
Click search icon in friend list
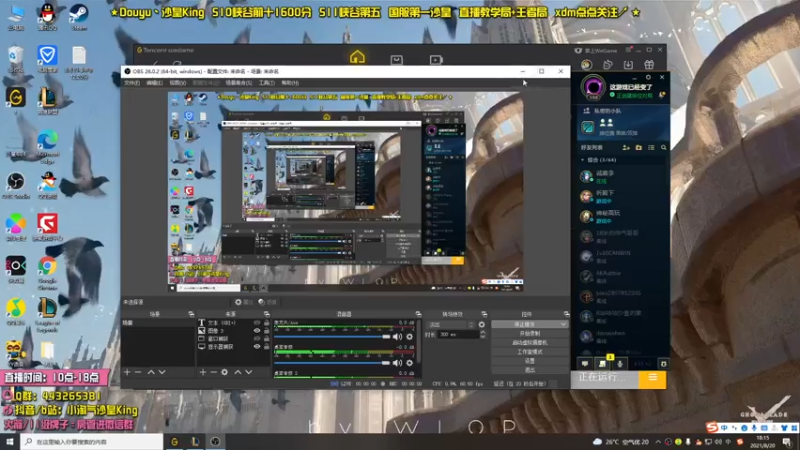click(x=664, y=147)
